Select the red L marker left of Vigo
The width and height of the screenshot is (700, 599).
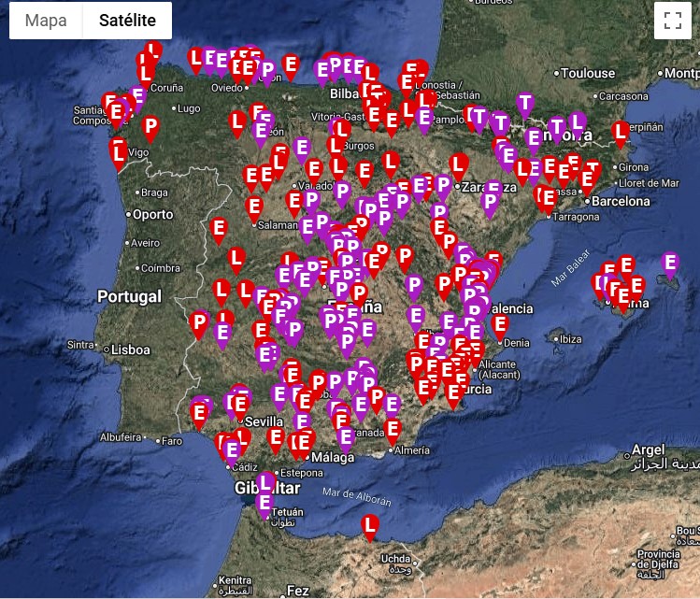(119, 150)
